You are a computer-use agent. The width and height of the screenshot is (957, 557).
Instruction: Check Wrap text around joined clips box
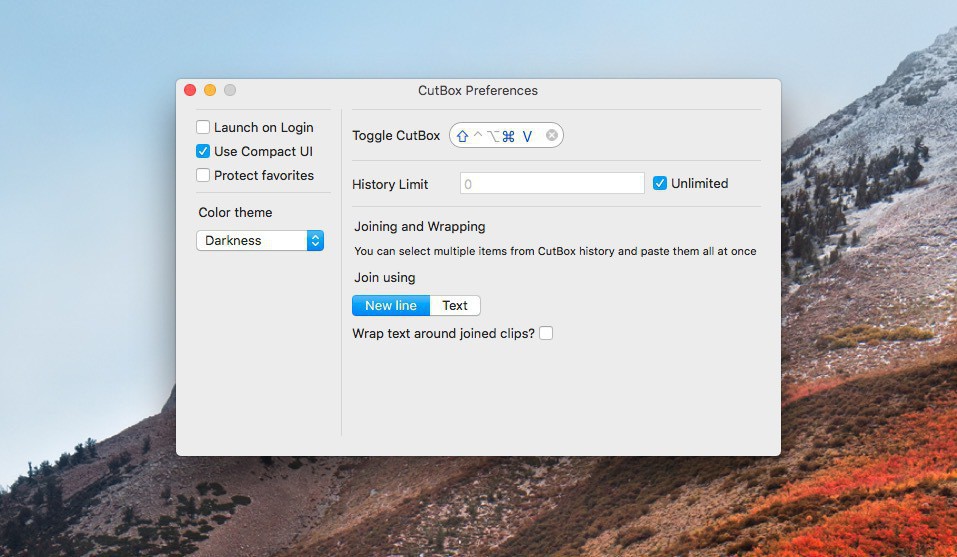[x=546, y=333]
